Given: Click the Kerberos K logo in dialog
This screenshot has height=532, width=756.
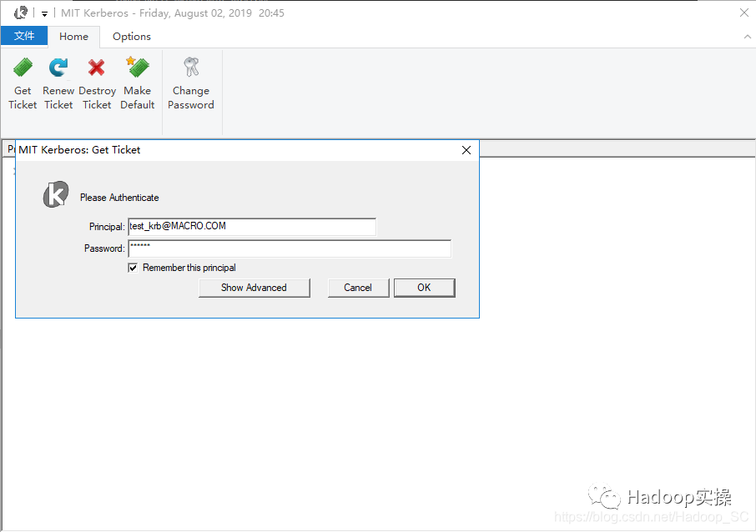Looking at the screenshot, I should (x=56, y=194).
